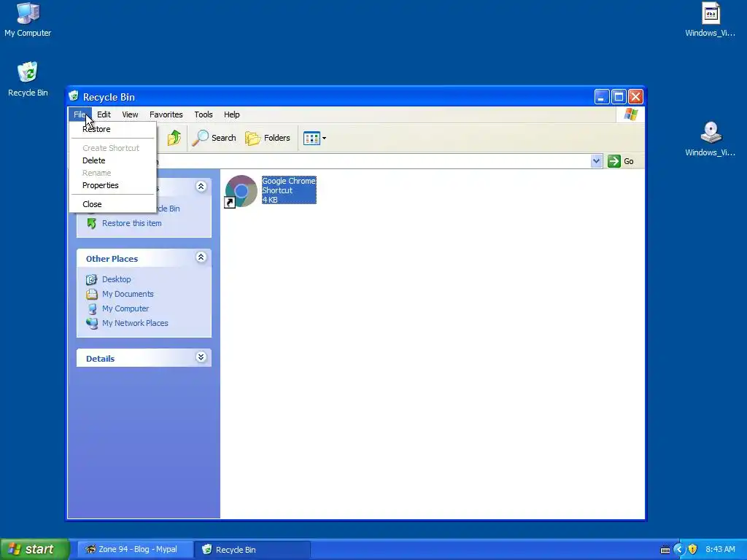The image size is (747, 560).
Task: Select the Windows_Vi... disc image desktop icon
Action: tap(710, 139)
